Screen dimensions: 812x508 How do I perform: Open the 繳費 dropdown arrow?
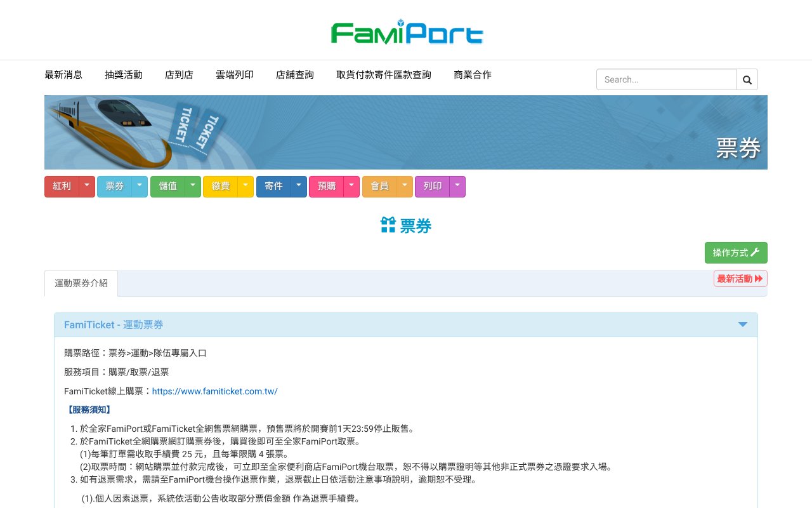click(246, 186)
